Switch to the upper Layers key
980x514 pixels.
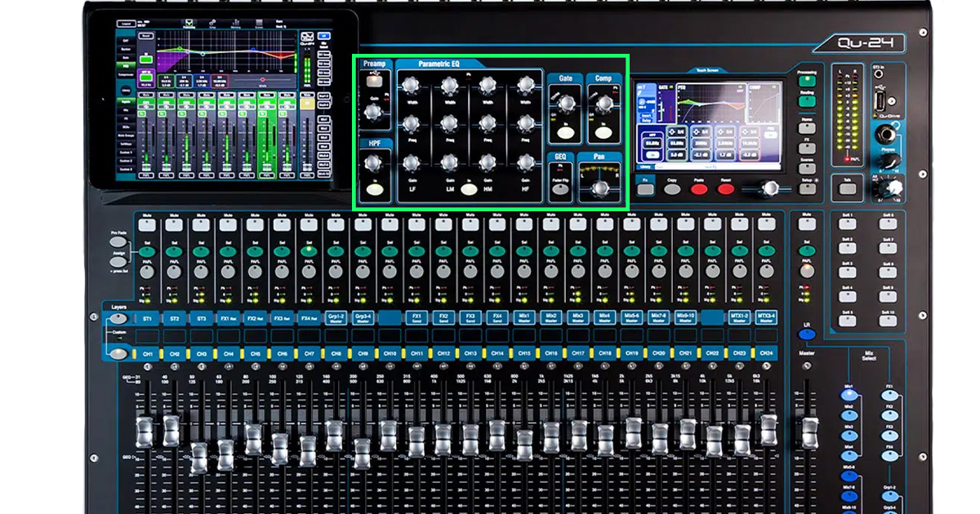(x=120, y=318)
